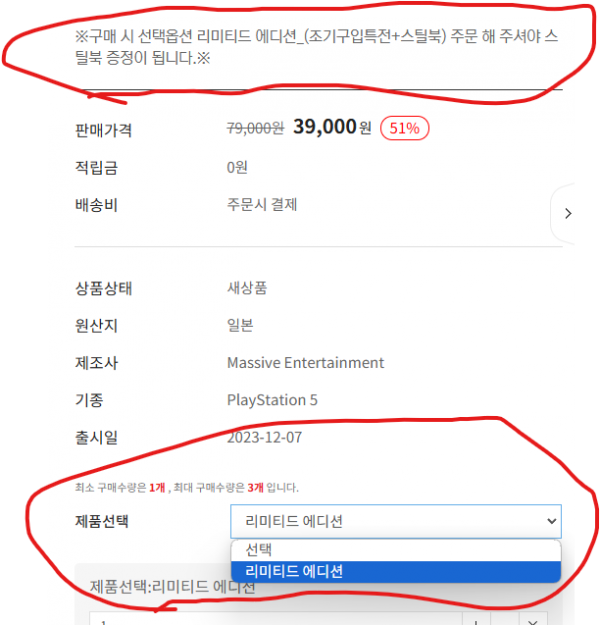Click the PlayStation 5 platform text
This screenshot has height=625, width=600.
point(272,400)
